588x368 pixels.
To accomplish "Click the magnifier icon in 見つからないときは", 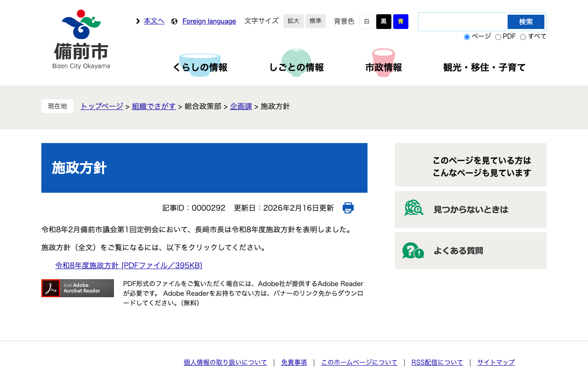I will (414, 208).
